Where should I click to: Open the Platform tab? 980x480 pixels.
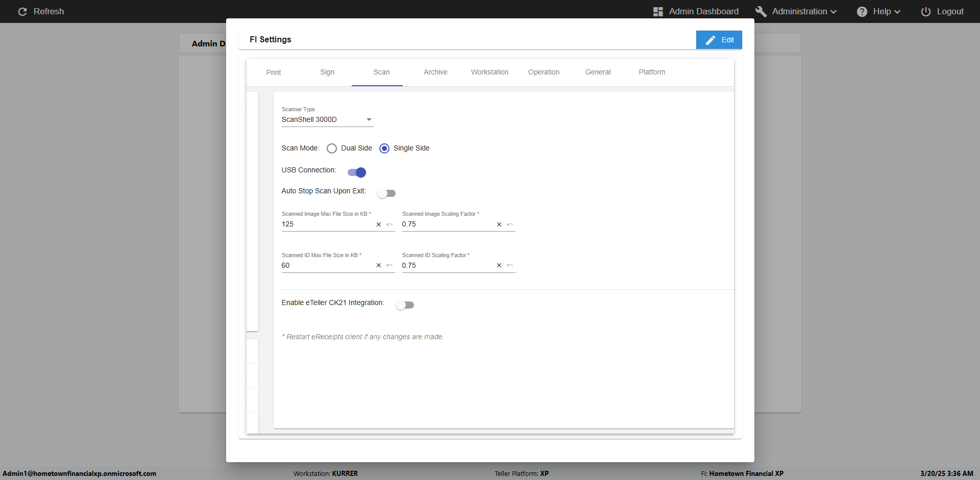(x=652, y=72)
